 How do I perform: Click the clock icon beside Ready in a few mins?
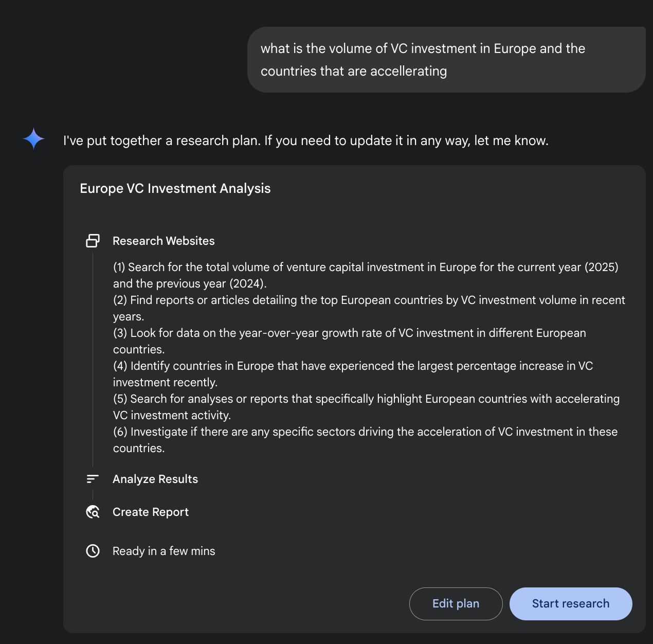pos(93,551)
